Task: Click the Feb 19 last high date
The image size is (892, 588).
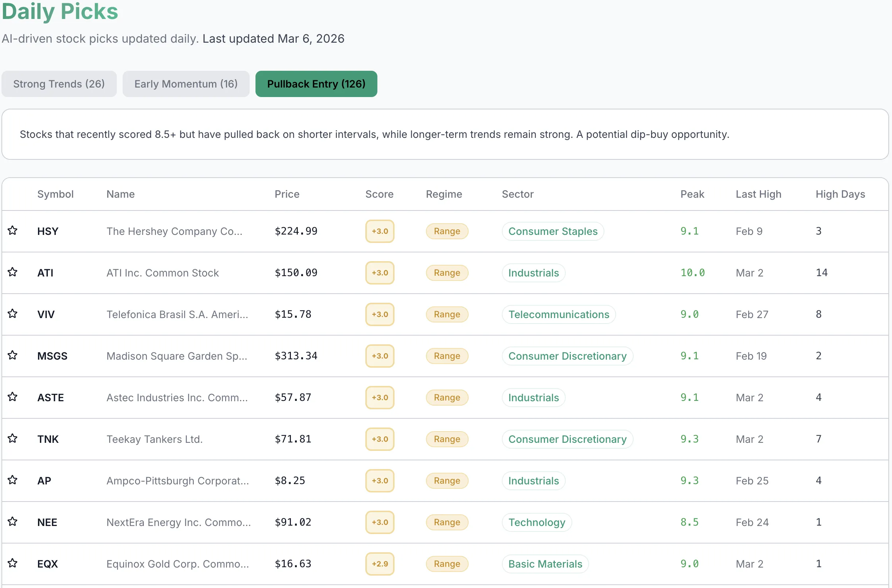Action: pyautogui.click(x=751, y=356)
